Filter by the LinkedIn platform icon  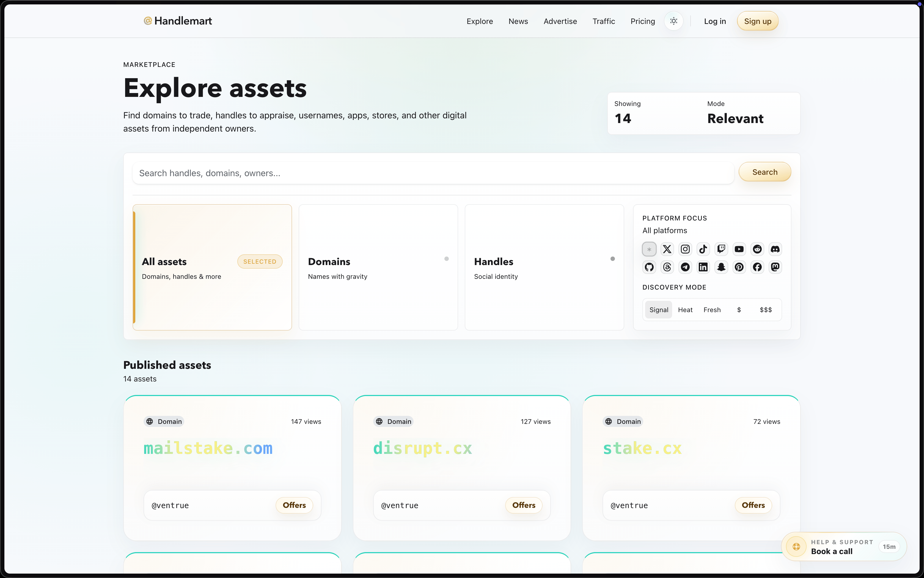point(703,267)
